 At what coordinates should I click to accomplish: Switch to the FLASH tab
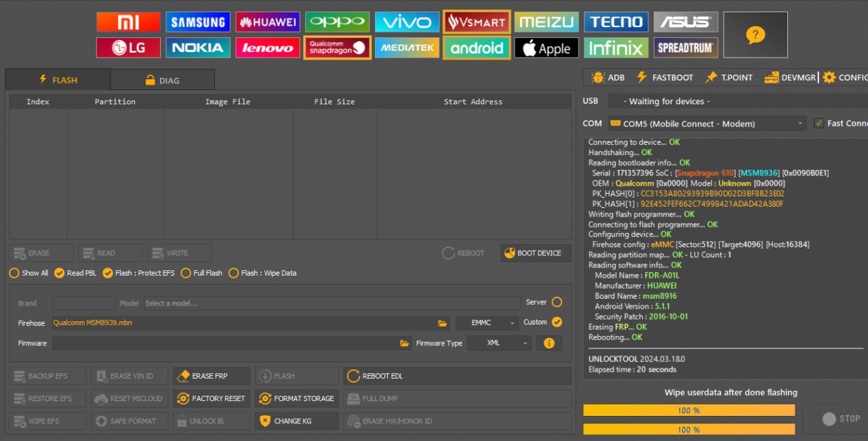(58, 79)
